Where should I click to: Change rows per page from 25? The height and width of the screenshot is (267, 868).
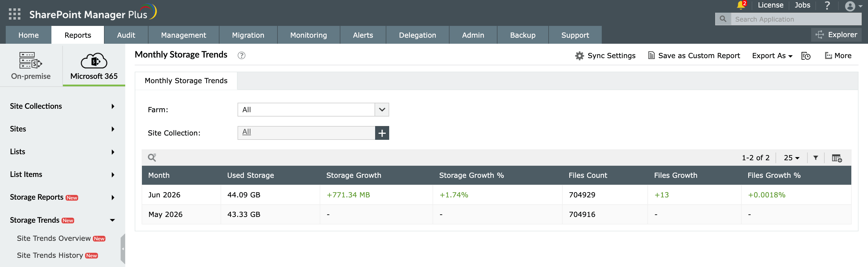point(791,158)
